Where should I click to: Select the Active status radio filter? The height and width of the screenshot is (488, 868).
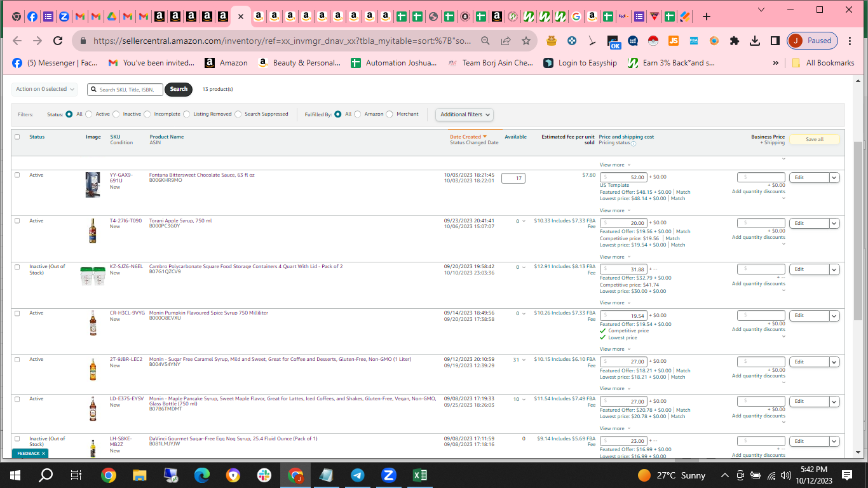click(x=89, y=114)
